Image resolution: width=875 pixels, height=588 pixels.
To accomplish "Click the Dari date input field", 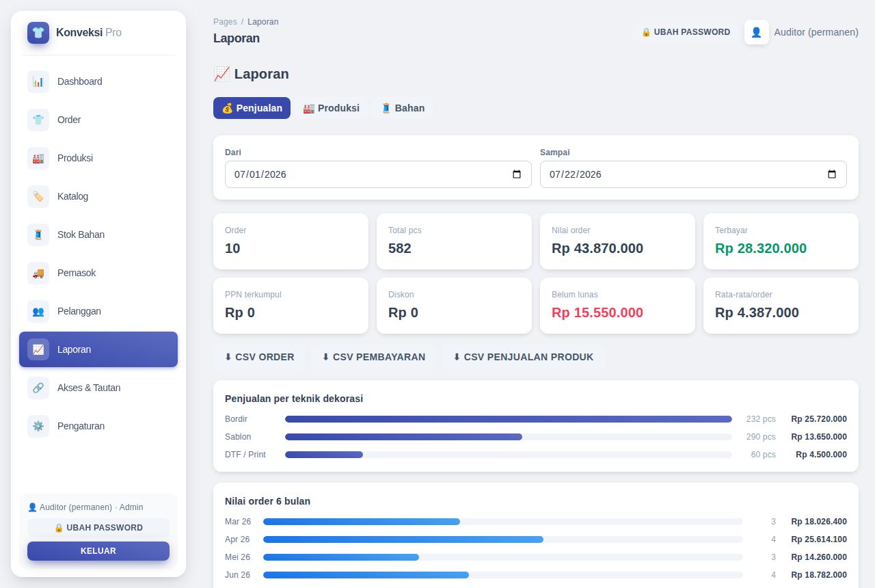I will click(x=378, y=174).
